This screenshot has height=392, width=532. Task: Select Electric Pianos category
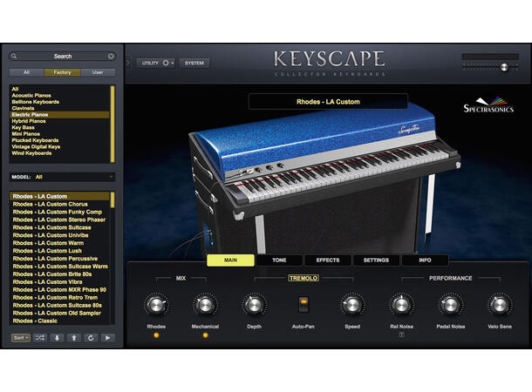59,114
